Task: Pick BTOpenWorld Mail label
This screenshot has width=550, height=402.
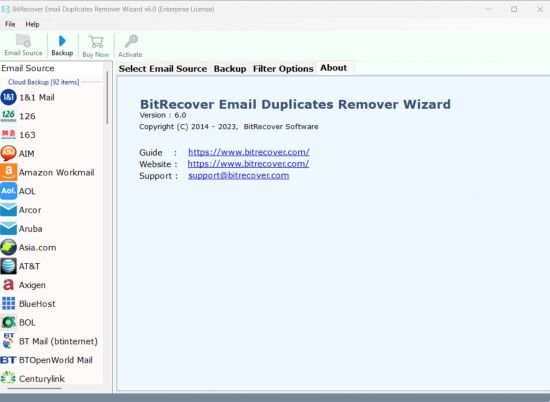Action: point(56,360)
